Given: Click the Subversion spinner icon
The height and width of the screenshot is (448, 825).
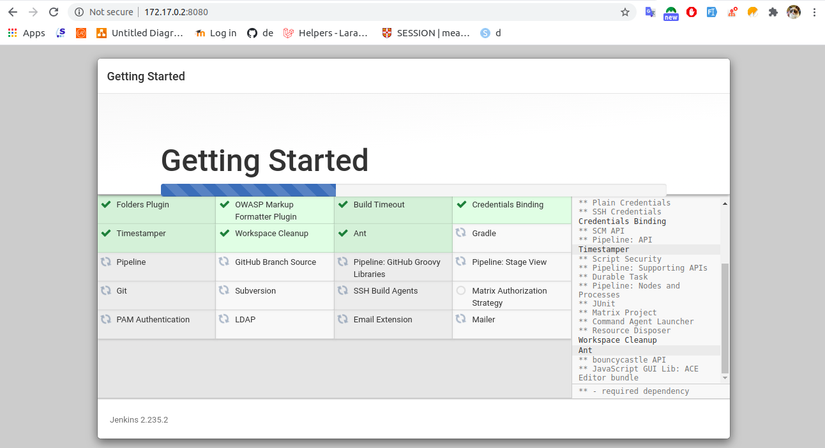Looking at the screenshot, I should [224, 290].
